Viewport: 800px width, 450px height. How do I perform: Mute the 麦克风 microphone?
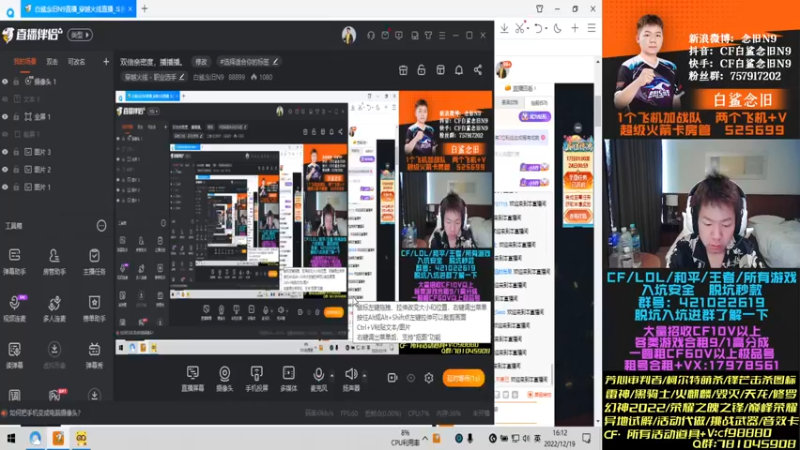coord(318,379)
